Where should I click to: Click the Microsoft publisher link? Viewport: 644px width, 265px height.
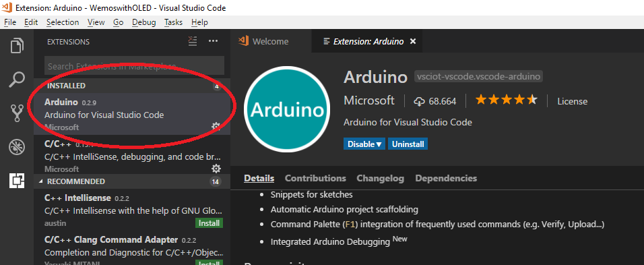[x=369, y=100]
